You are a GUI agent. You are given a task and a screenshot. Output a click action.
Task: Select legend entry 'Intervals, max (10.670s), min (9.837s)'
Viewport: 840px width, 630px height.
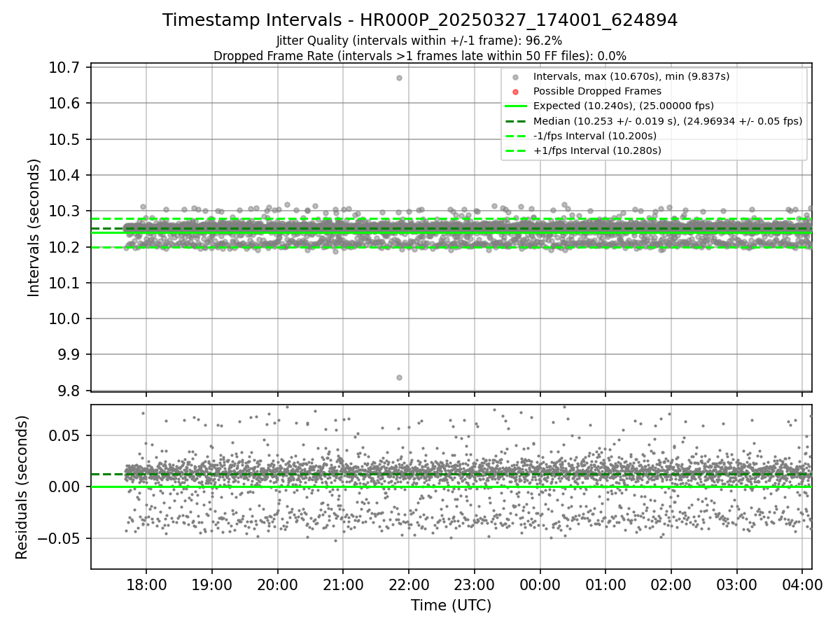pos(631,76)
